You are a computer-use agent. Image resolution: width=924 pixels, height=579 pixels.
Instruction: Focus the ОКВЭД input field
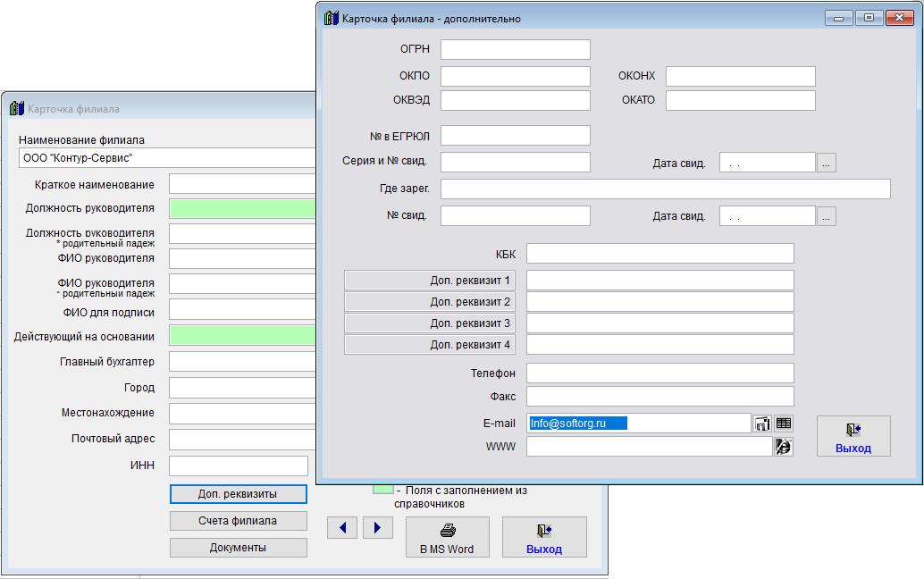[x=516, y=100]
